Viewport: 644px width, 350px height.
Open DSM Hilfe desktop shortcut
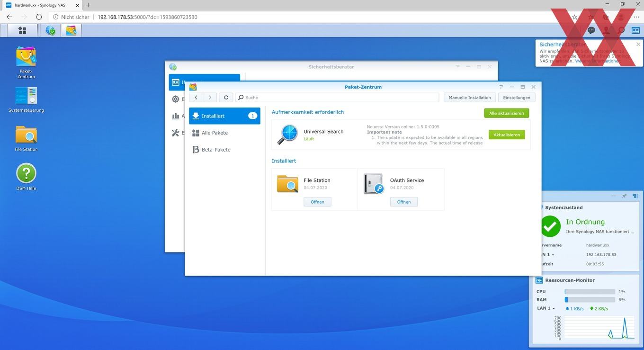pos(26,177)
